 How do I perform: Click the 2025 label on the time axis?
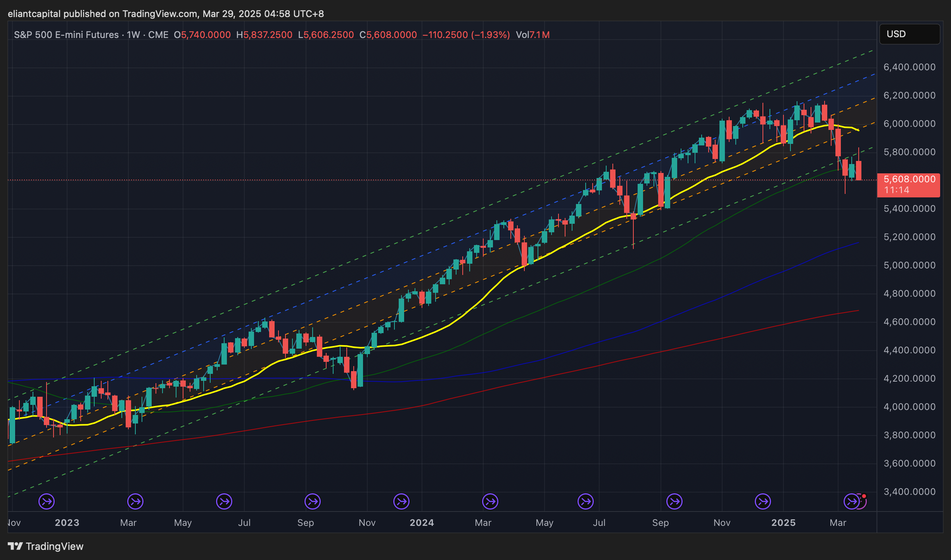tap(783, 523)
